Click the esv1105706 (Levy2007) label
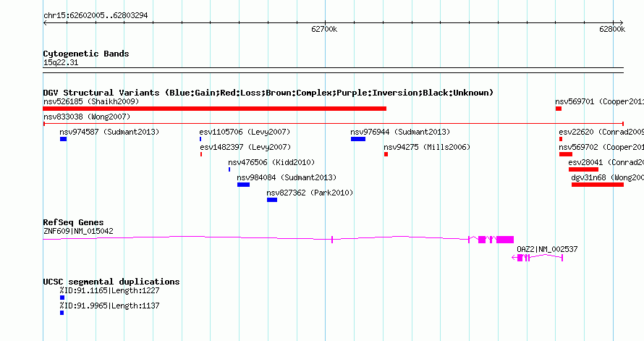This screenshot has width=644, height=341. coord(245,132)
